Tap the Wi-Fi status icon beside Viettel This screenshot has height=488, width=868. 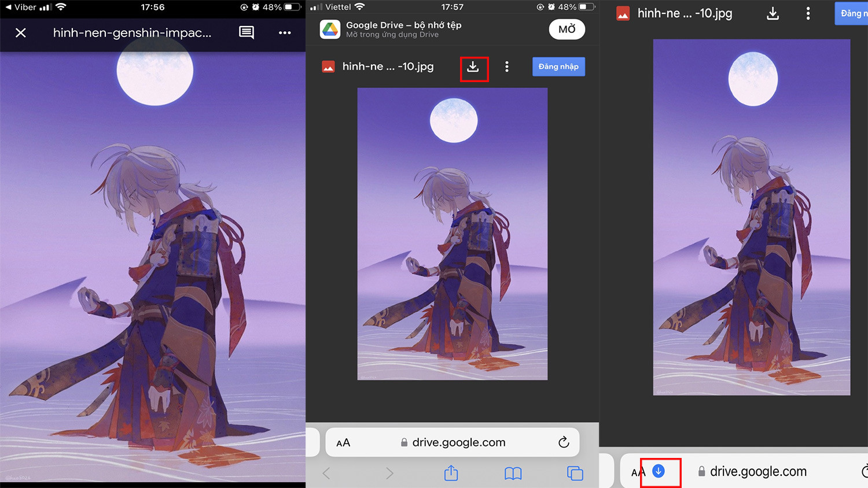click(x=359, y=7)
